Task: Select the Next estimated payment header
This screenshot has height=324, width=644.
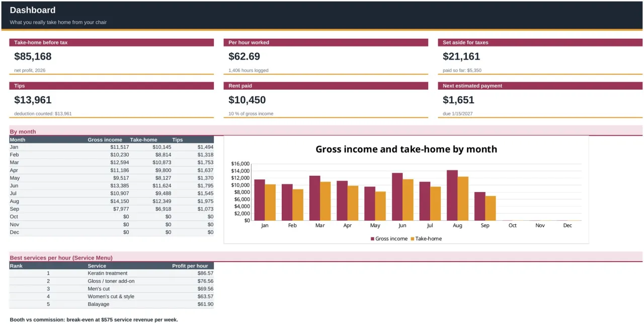Action: coord(540,86)
